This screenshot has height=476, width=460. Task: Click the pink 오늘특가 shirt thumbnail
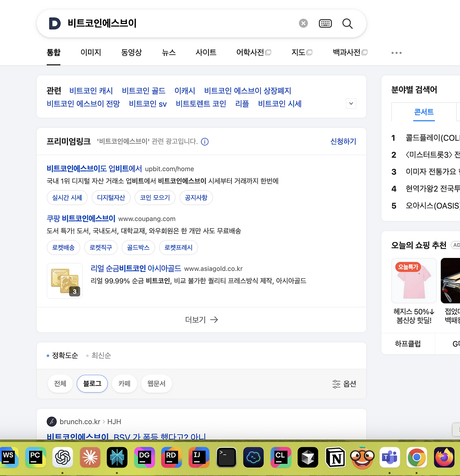pos(414,281)
